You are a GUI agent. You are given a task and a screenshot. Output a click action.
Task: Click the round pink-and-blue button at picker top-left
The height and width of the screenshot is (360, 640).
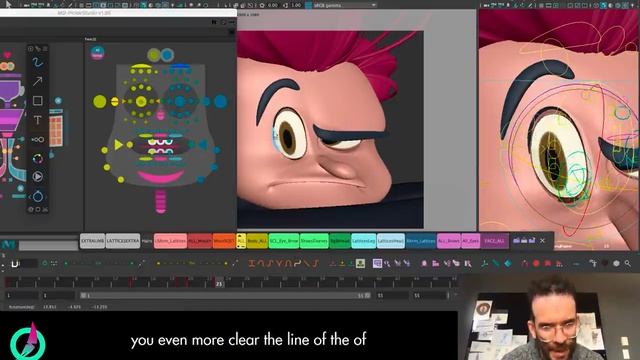tap(97, 53)
